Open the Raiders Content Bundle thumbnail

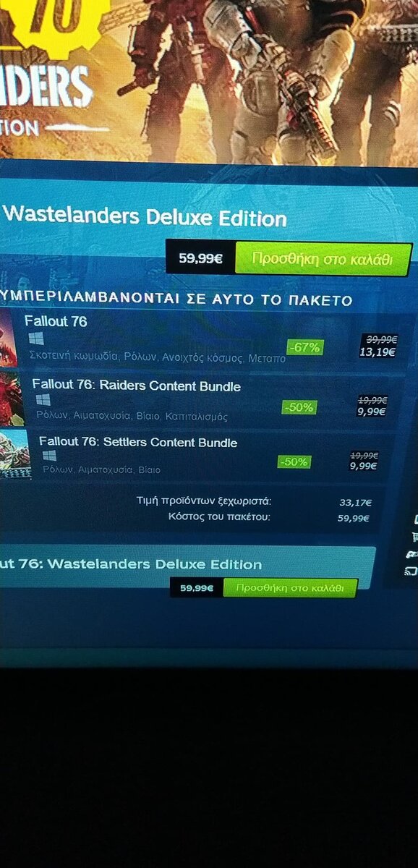(12, 398)
